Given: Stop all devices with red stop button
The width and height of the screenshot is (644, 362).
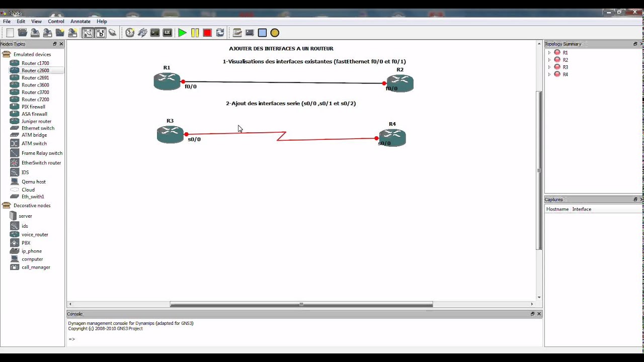Looking at the screenshot, I should pyautogui.click(x=207, y=33).
